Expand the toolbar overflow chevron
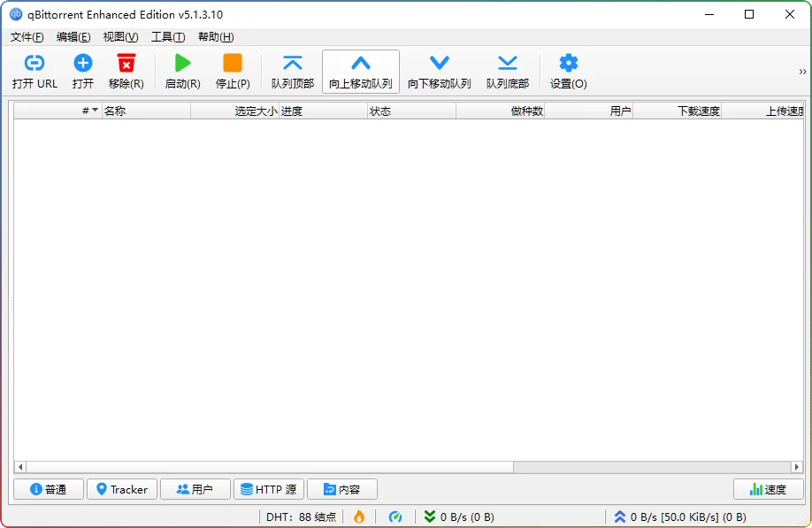 (802, 71)
